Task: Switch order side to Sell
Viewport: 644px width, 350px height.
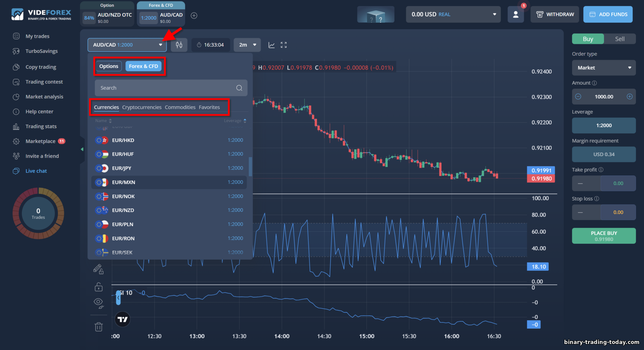Action: click(x=620, y=39)
